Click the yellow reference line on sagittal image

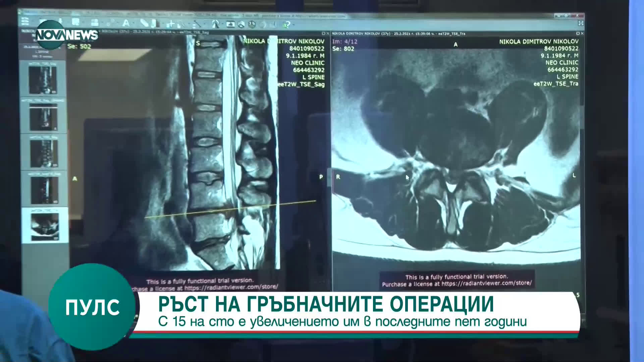(231, 209)
